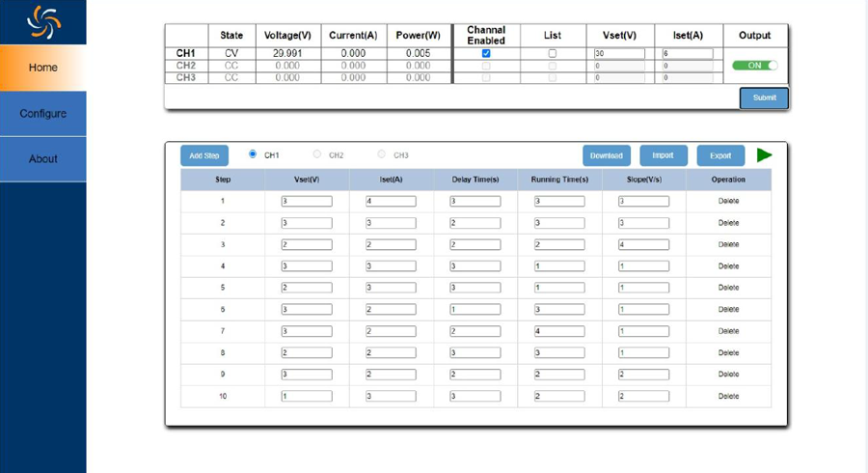Select the CH1 radio button

point(253,154)
